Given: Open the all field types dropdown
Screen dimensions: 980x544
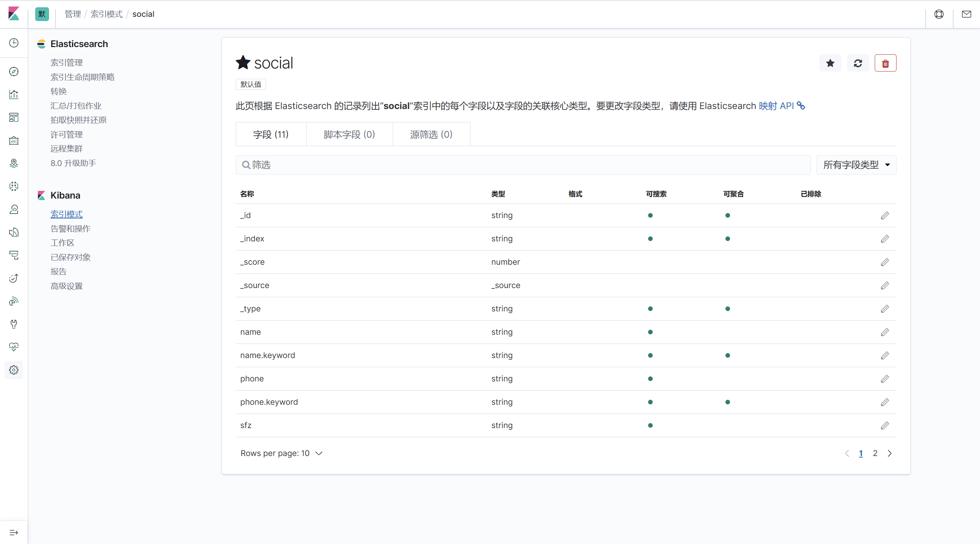Looking at the screenshot, I should tap(856, 165).
